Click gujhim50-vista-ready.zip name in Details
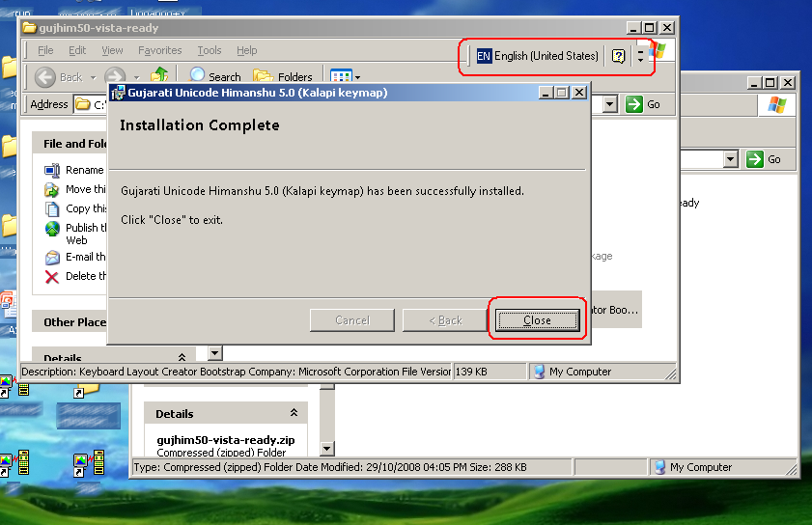The image size is (812, 525). click(x=226, y=440)
